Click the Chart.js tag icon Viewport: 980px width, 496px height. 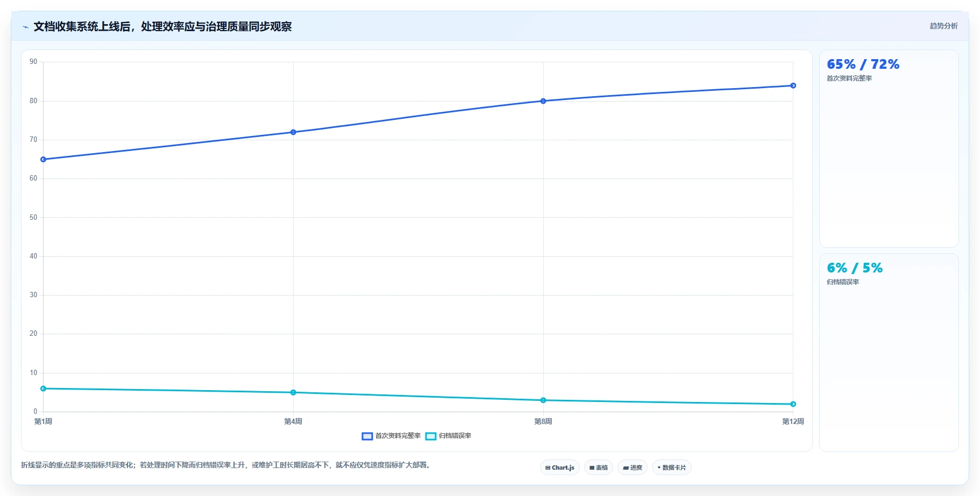tap(548, 468)
